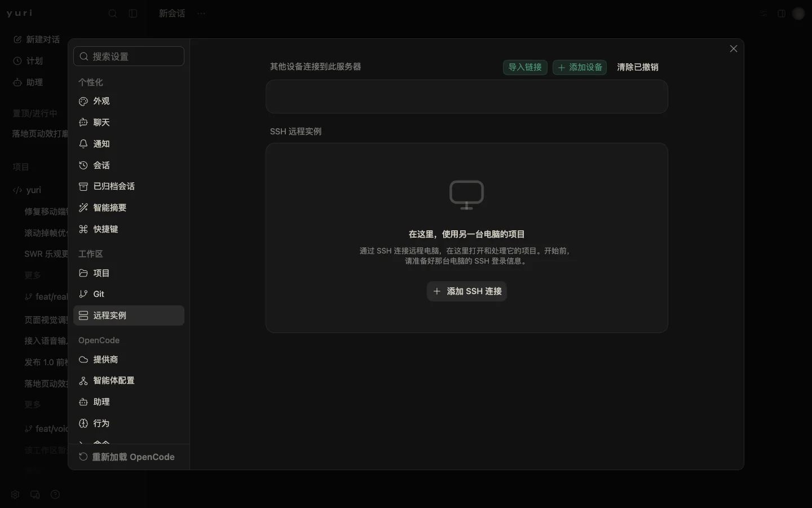Open the 快捷键 settings section
This screenshot has height=508, width=812.
point(129,229)
